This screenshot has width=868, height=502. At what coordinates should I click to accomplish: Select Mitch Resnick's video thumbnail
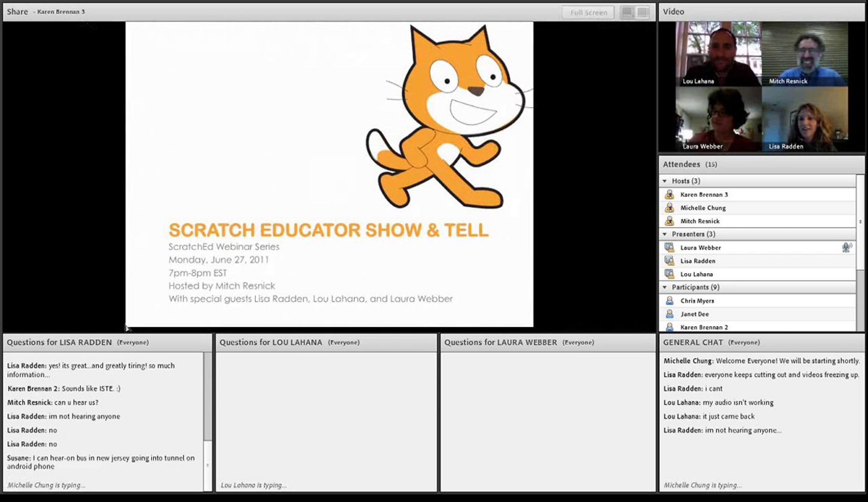[x=805, y=54]
